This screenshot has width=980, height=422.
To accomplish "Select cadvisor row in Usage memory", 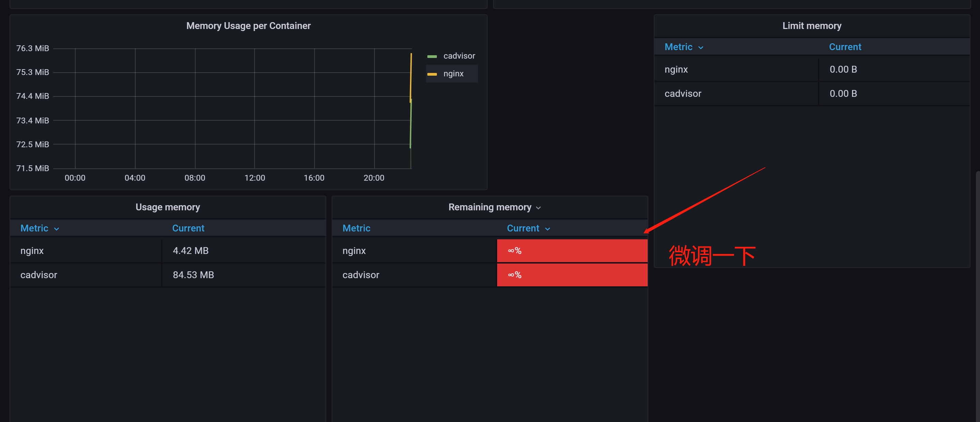I will click(168, 275).
